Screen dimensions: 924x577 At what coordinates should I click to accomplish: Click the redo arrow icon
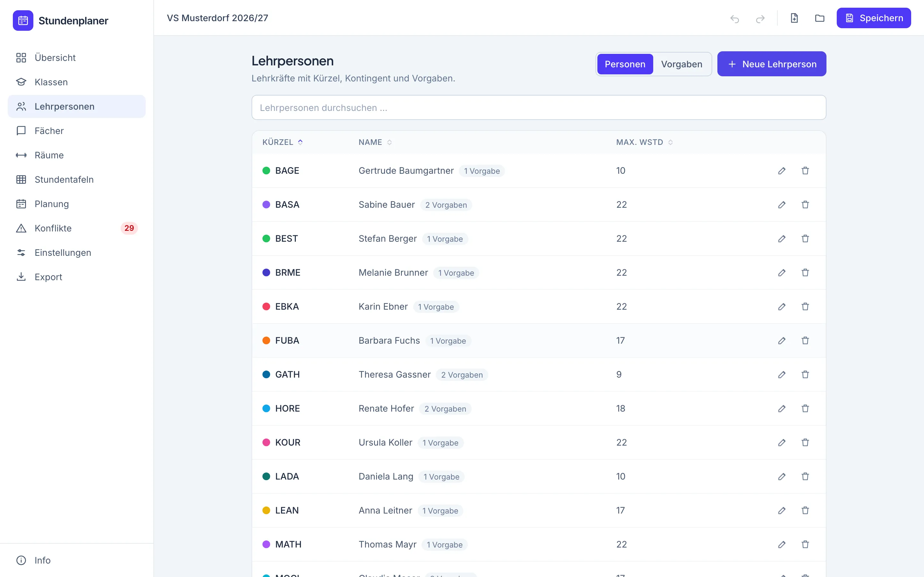[x=760, y=18]
